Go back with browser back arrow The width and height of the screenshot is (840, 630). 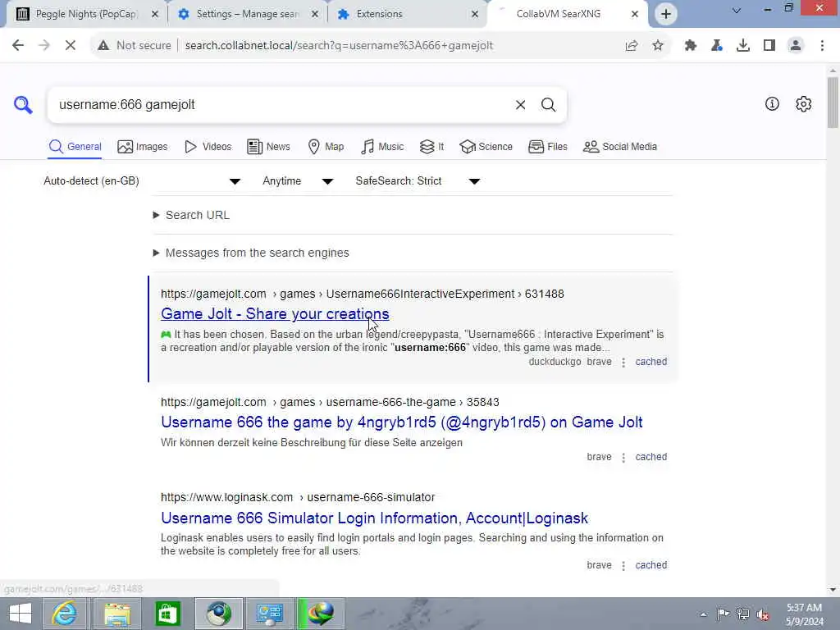(18, 46)
